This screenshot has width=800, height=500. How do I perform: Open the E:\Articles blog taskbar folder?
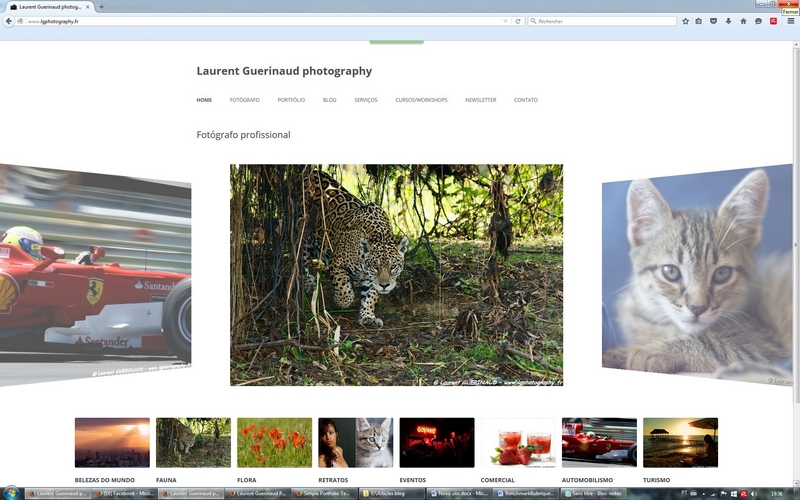(x=392, y=494)
